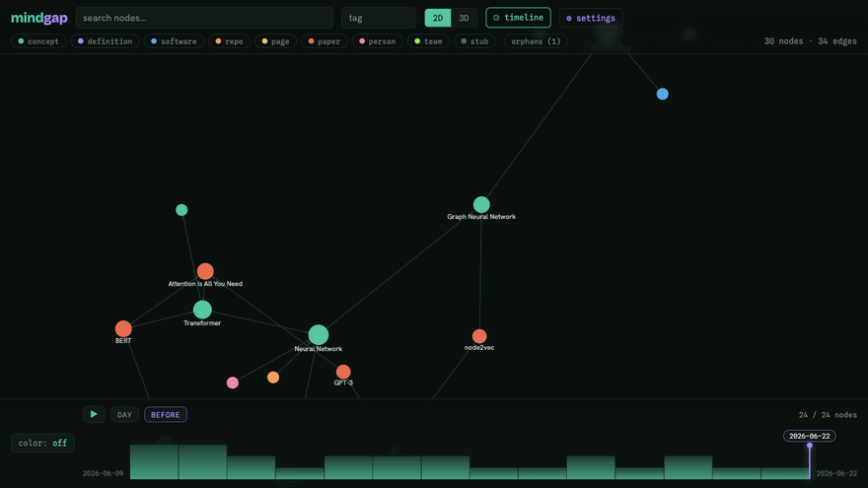Toggle the definition type filter
This screenshot has width=868, height=488.
pyautogui.click(x=106, y=41)
